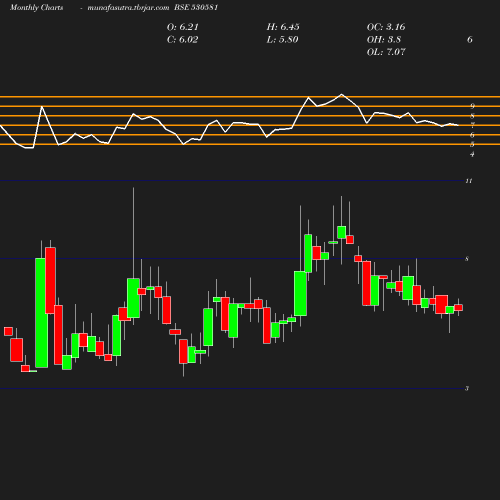Click the "OC: 3.16" reading

click(386, 27)
